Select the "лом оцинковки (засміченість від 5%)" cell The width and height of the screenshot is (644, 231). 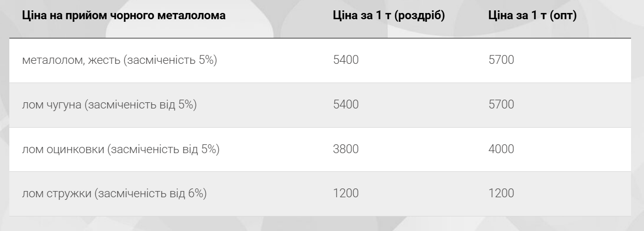[x=121, y=150]
